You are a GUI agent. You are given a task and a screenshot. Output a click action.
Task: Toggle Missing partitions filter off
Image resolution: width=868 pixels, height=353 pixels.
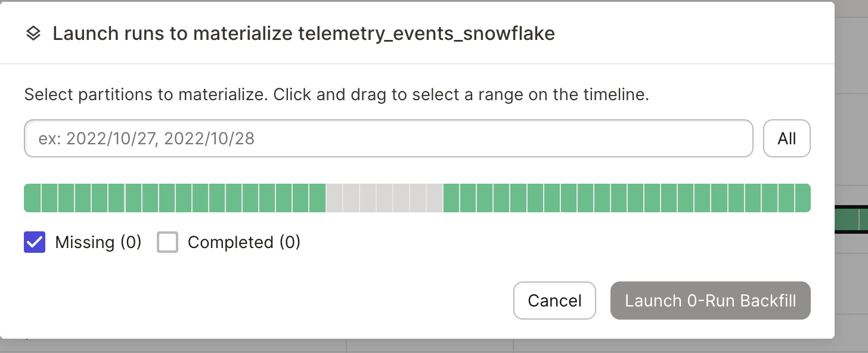click(x=34, y=242)
